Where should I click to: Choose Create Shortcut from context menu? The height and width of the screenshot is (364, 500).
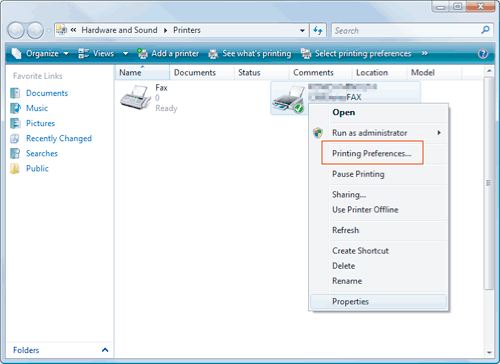[x=378, y=251]
